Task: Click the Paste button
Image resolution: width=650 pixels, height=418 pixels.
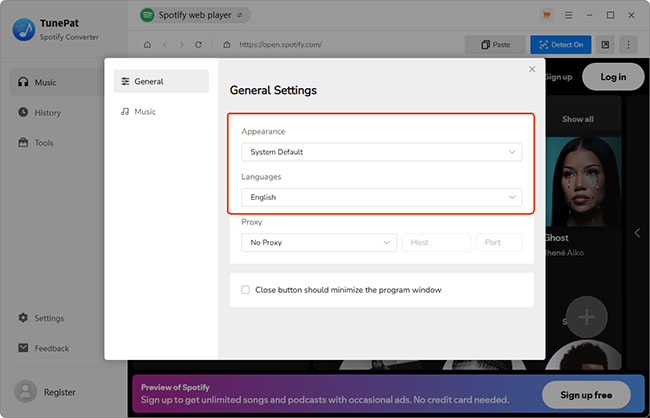Action: click(495, 45)
